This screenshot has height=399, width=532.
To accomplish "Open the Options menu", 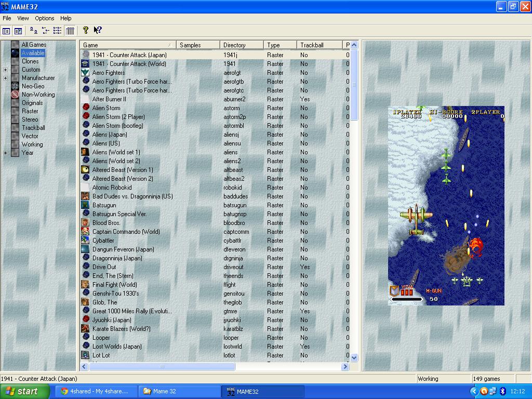I will click(45, 18).
